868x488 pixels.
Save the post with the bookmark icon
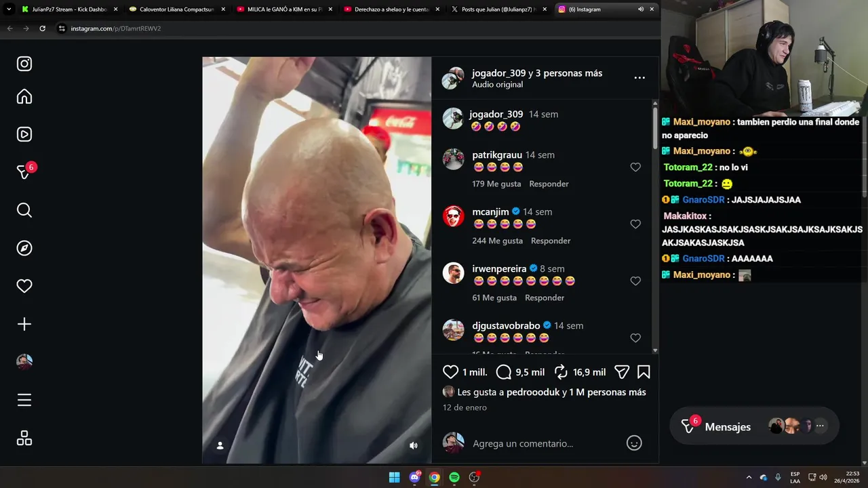(644, 371)
